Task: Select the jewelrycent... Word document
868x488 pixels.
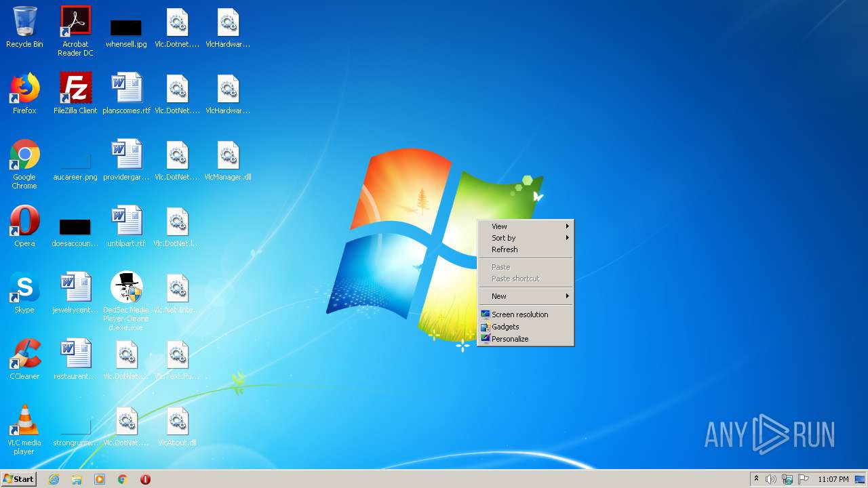Action: 75,293
